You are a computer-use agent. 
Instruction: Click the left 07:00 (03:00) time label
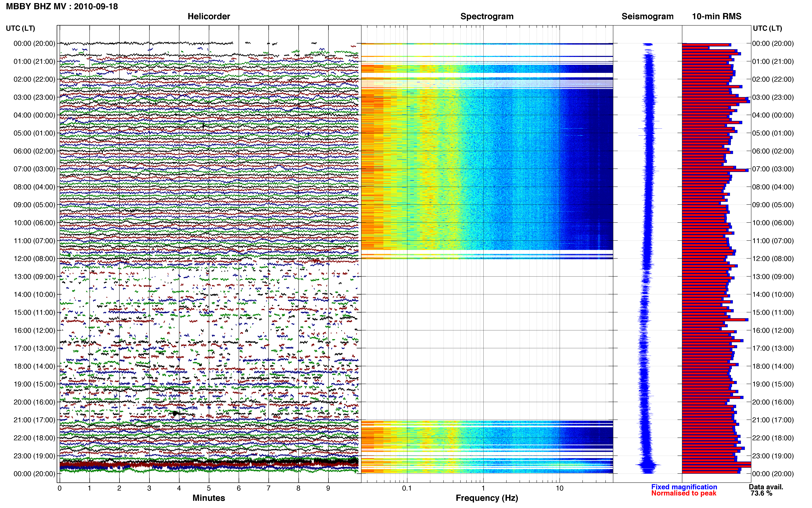(x=34, y=169)
